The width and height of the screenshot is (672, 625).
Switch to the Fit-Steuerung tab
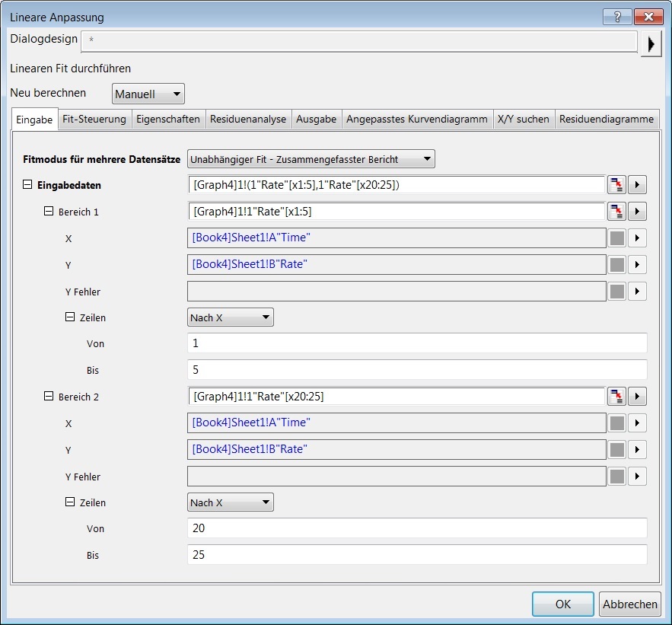coord(94,120)
